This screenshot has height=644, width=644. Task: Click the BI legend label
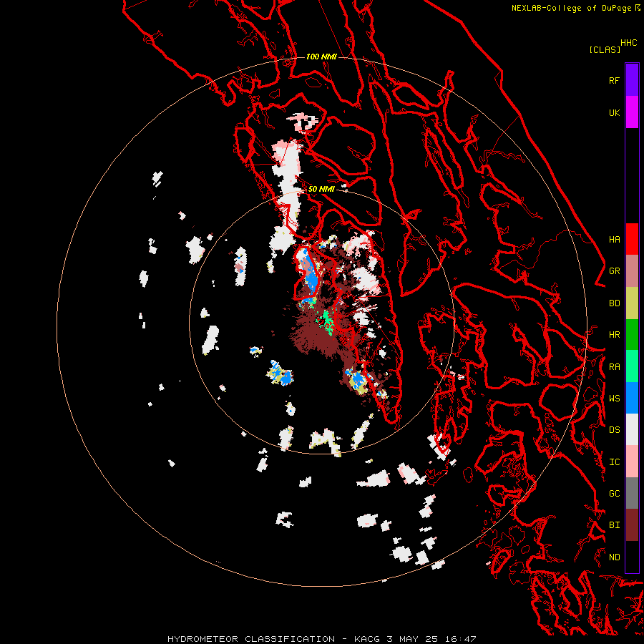(x=614, y=525)
